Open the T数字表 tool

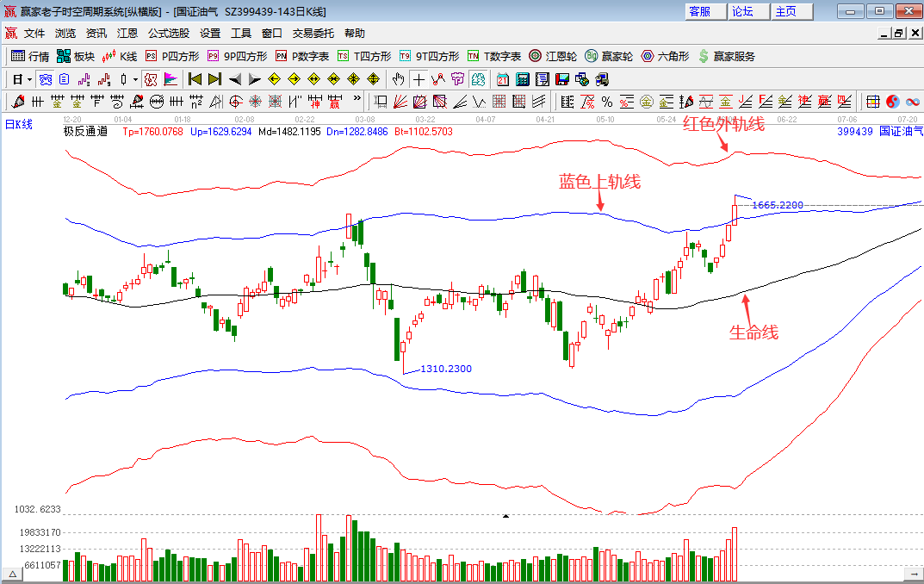coord(494,56)
